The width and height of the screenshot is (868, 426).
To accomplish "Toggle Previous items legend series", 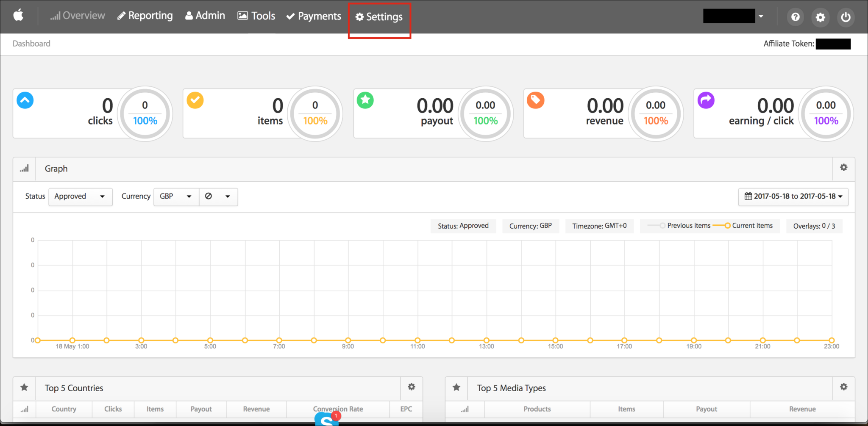I will (679, 226).
